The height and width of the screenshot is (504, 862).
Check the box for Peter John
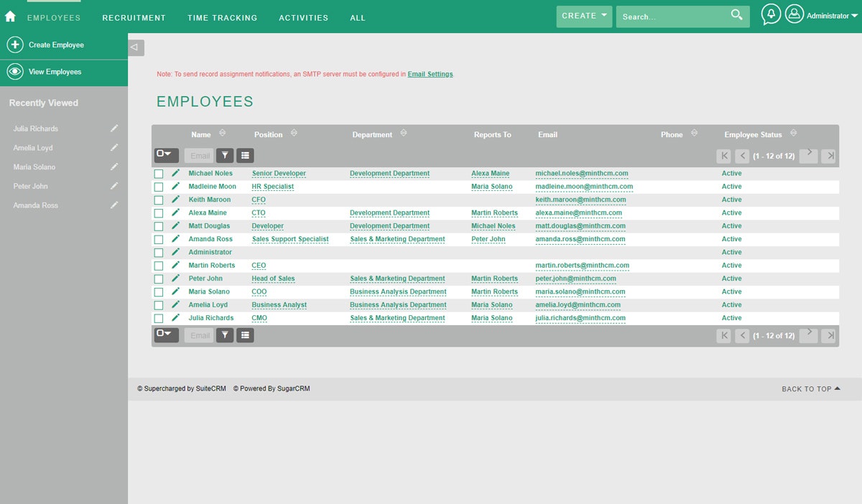(159, 279)
